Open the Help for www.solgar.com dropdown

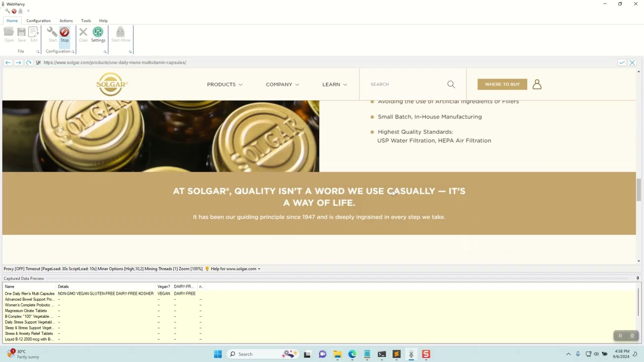[x=235, y=269]
